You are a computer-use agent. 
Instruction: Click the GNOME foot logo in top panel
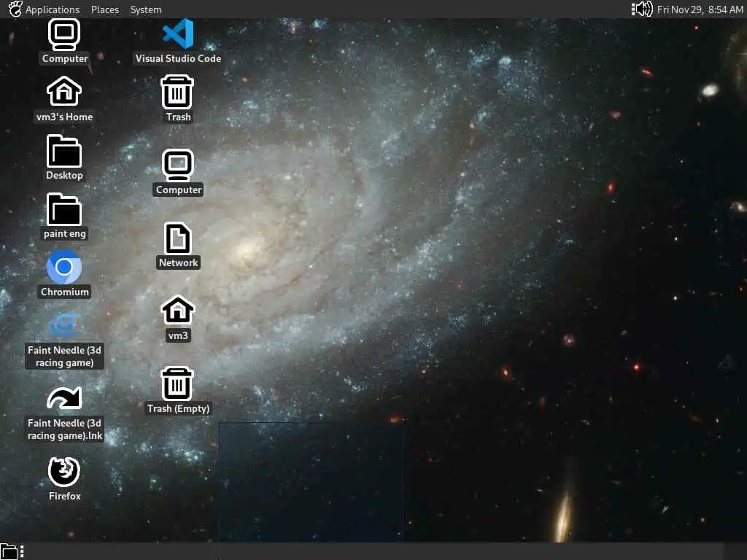point(15,9)
